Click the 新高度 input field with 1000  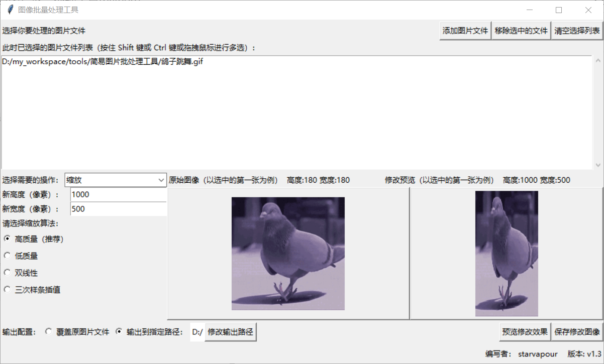118,195
